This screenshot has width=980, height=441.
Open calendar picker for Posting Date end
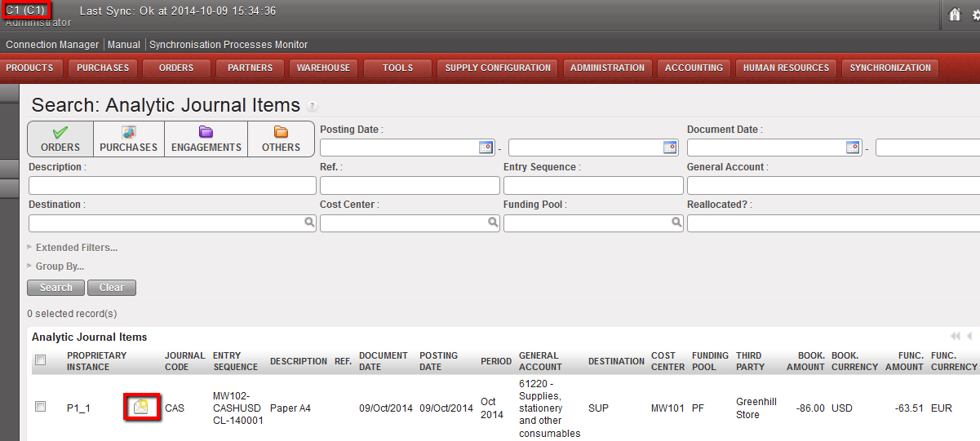(669, 148)
